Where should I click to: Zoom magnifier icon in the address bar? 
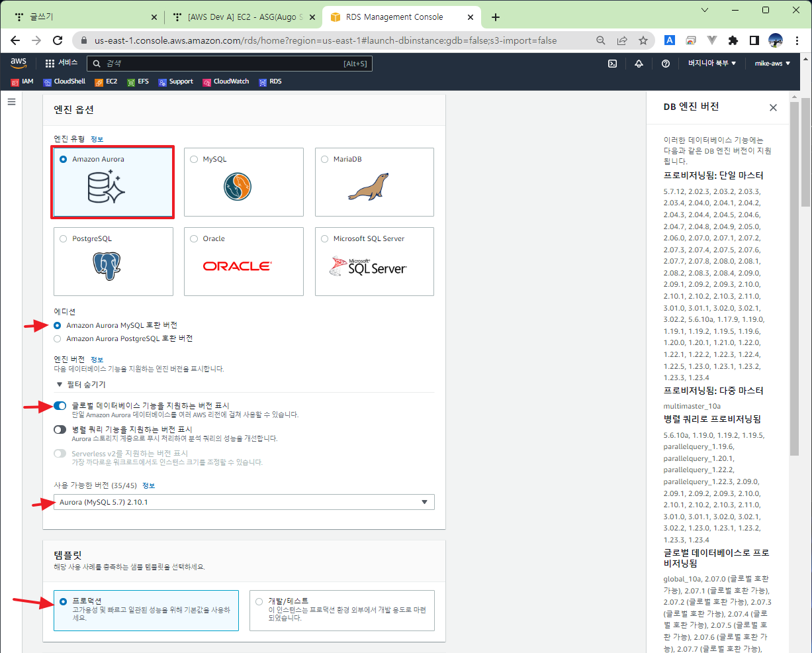601,40
